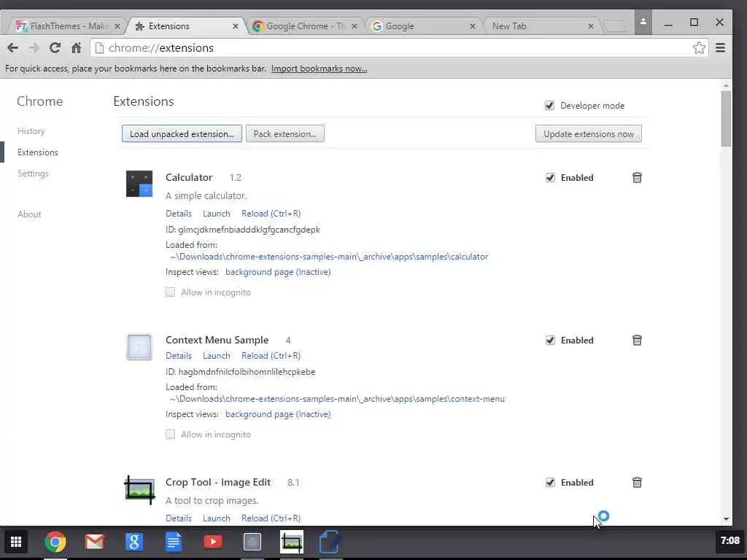The width and height of the screenshot is (747, 560).
Task: Allow Calculator in incognito
Action: point(170,292)
